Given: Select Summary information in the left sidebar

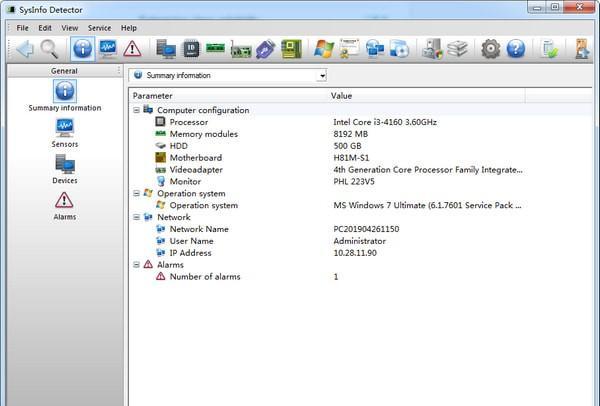Looking at the screenshot, I should click(x=65, y=96).
